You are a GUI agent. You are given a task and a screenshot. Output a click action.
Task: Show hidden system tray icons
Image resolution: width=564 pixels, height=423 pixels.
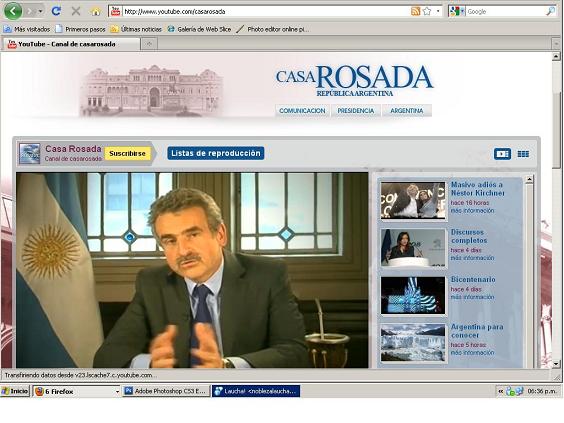[x=500, y=391]
